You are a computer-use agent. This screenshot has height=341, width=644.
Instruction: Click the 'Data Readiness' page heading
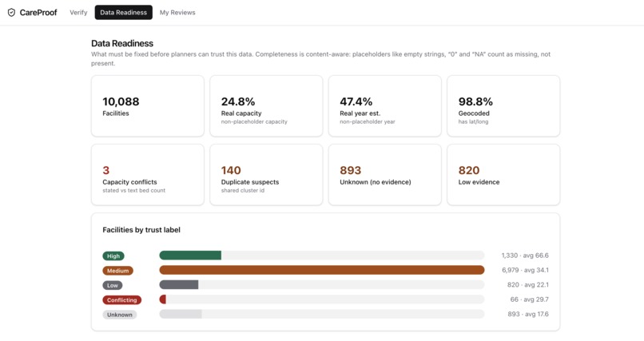(x=122, y=43)
